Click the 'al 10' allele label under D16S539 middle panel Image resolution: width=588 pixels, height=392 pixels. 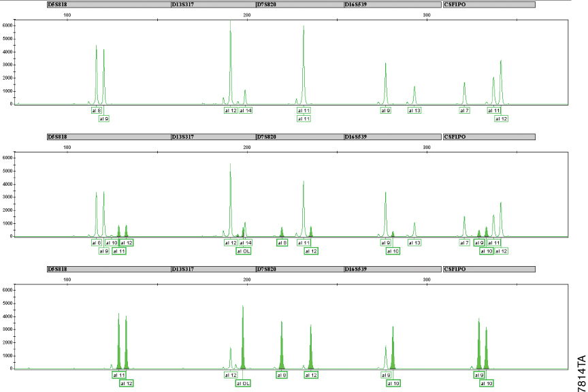coord(393,250)
